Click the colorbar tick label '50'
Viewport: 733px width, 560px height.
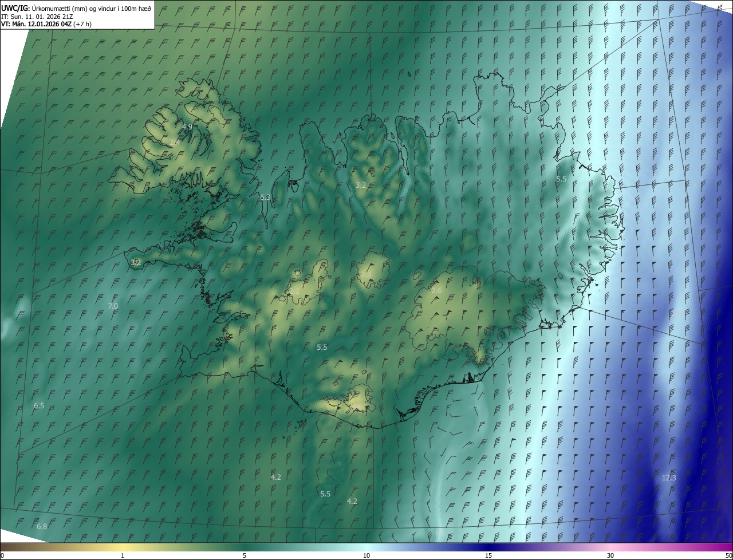(728, 555)
